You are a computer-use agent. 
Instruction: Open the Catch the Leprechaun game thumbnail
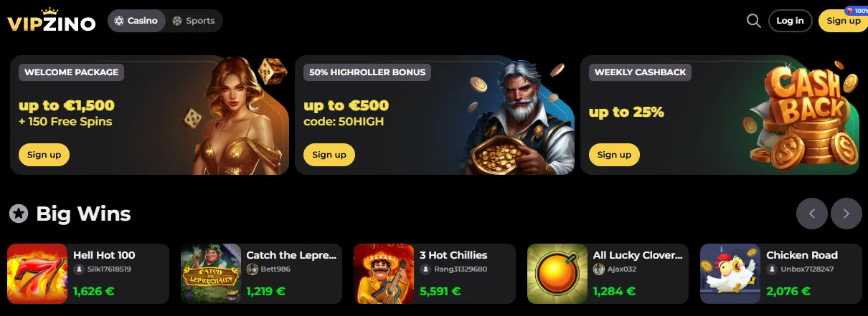211,274
